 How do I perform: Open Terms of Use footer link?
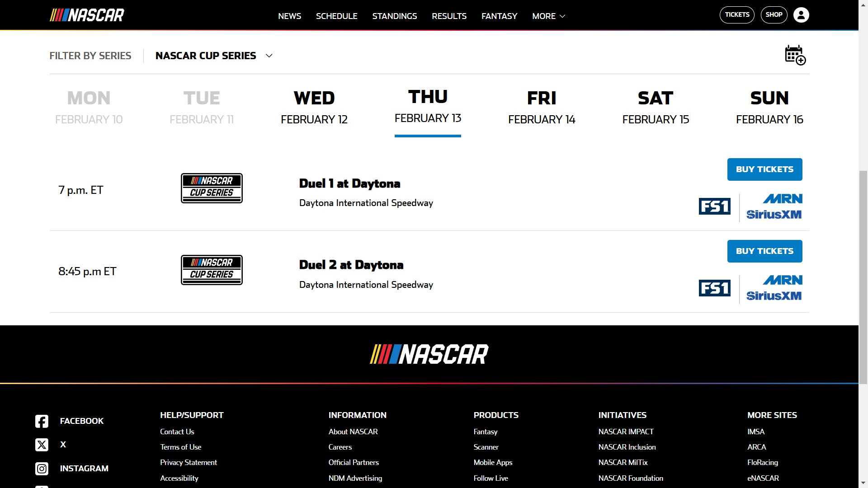pyautogui.click(x=180, y=447)
